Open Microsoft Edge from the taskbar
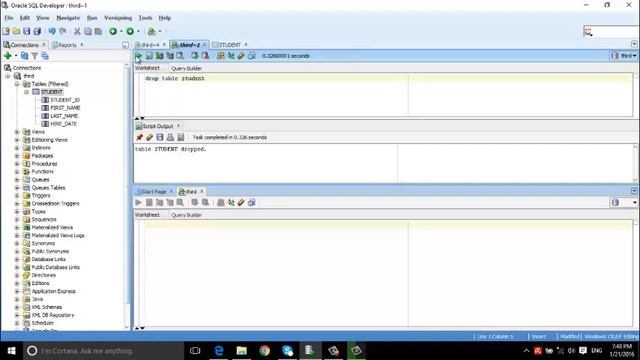The width and height of the screenshot is (640, 360). pos(219,351)
